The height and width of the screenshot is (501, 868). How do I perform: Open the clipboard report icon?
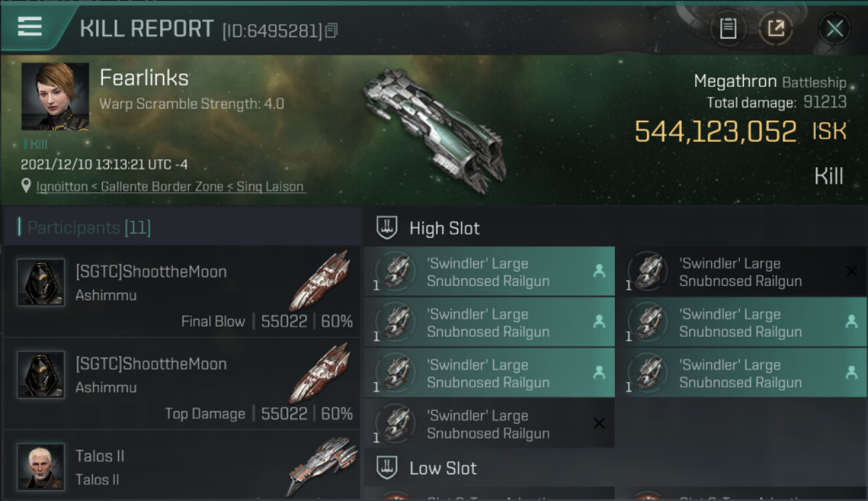[x=728, y=29]
